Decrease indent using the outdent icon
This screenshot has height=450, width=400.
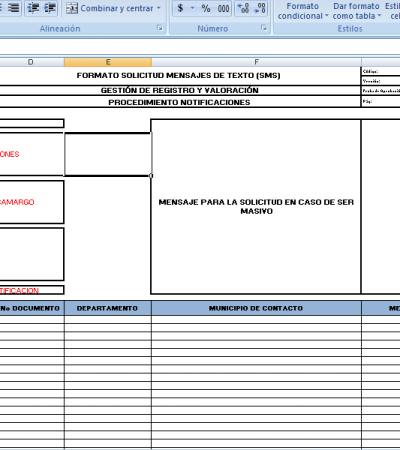(33, 7)
